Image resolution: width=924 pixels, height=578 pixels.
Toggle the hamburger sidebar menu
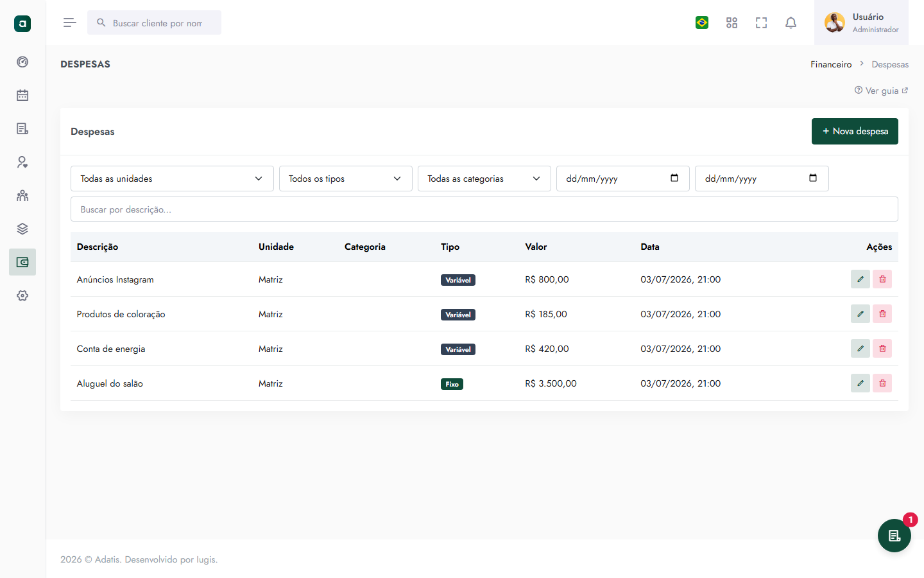point(70,22)
